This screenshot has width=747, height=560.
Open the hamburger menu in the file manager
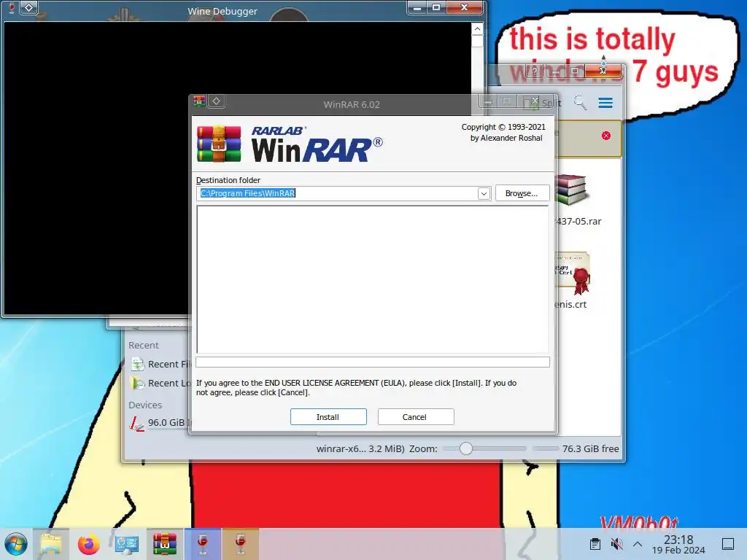pyautogui.click(x=605, y=103)
